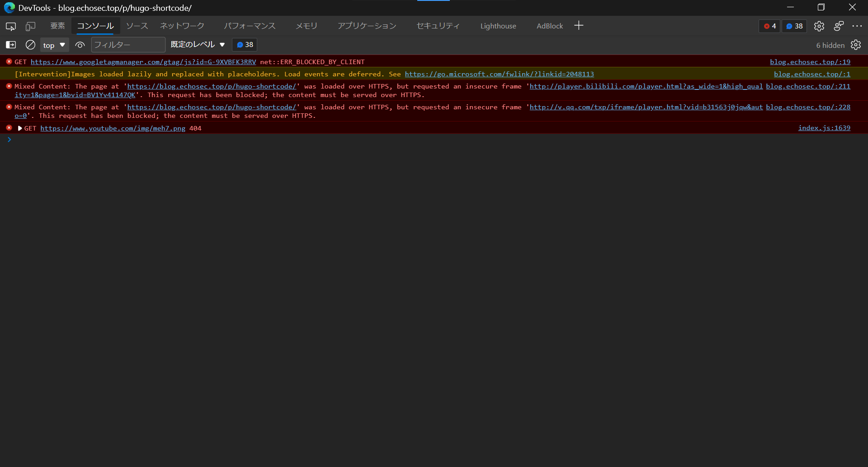Clear the console messages
868x467 pixels.
point(30,45)
